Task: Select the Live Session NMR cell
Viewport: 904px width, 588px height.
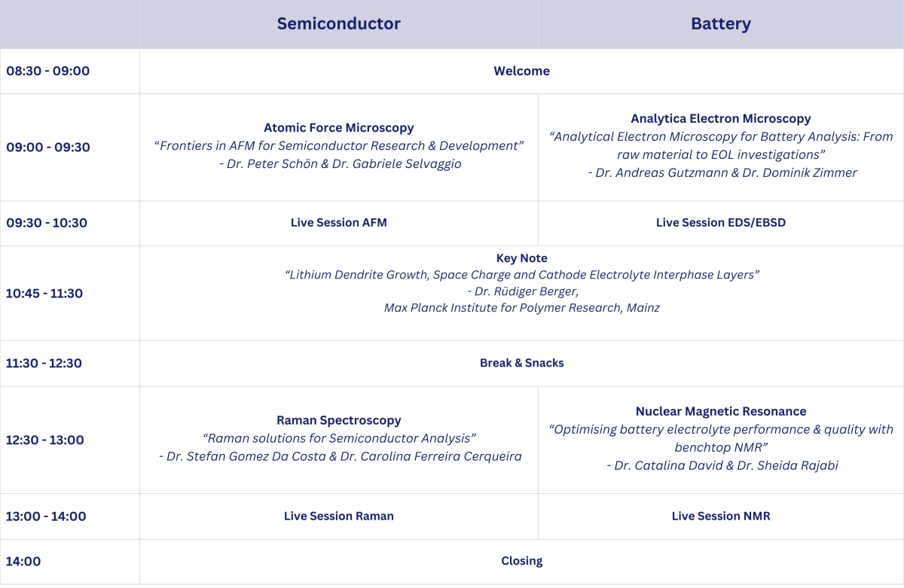Action: 720,516
